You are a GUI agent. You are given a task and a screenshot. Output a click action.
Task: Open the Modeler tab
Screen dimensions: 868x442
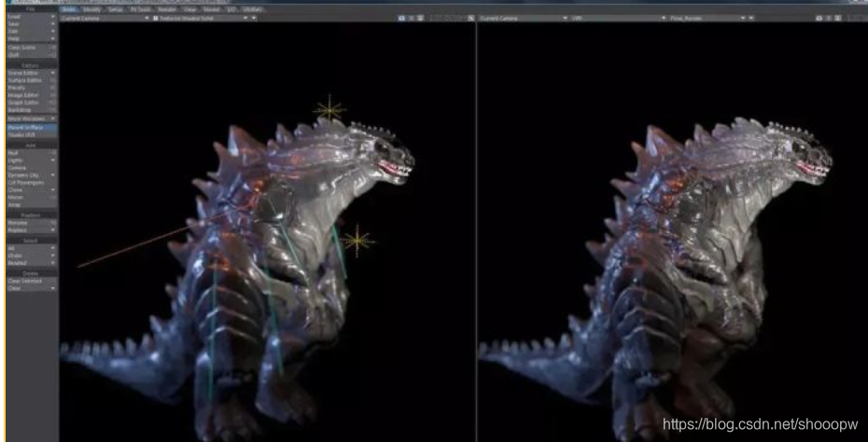[x=212, y=10]
